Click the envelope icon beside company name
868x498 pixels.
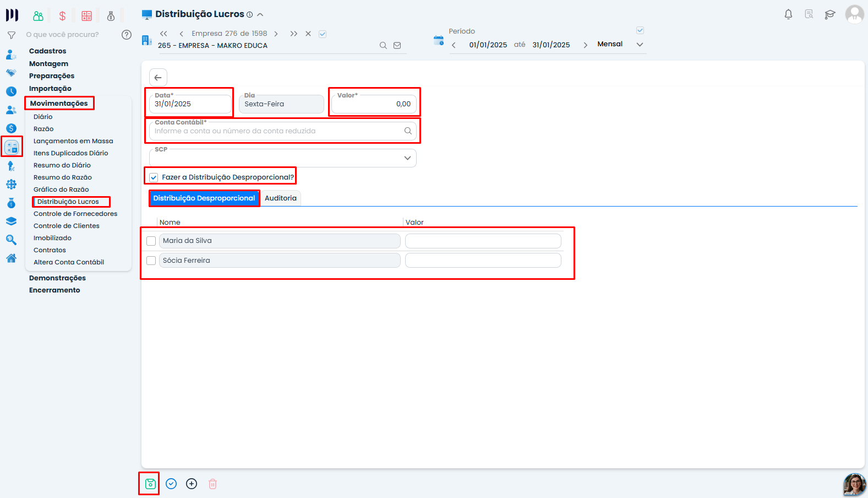tap(397, 46)
